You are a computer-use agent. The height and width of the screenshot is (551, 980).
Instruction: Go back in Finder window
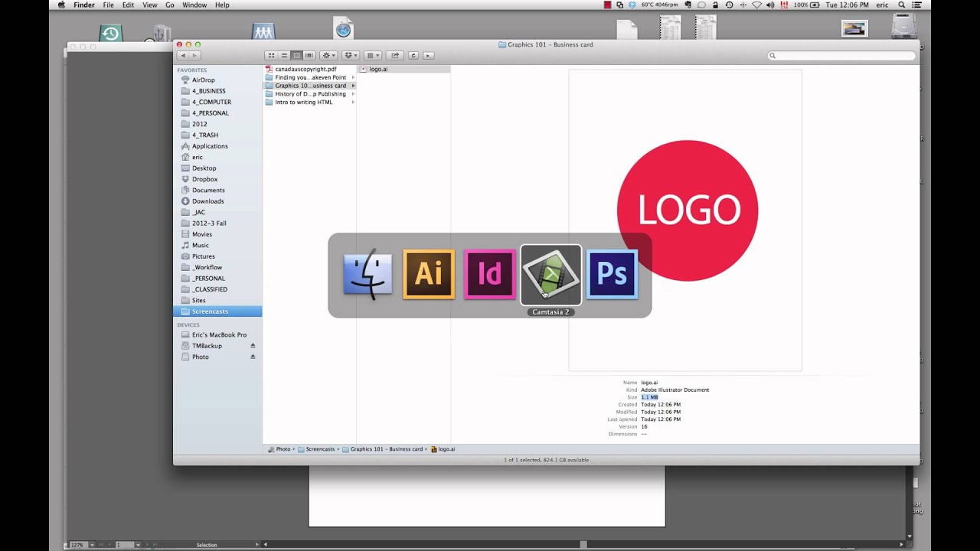pyautogui.click(x=183, y=55)
